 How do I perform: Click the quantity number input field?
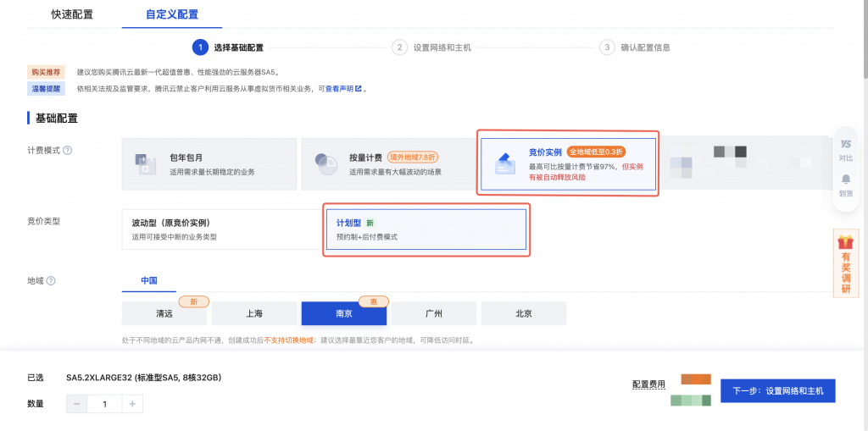point(104,404)
